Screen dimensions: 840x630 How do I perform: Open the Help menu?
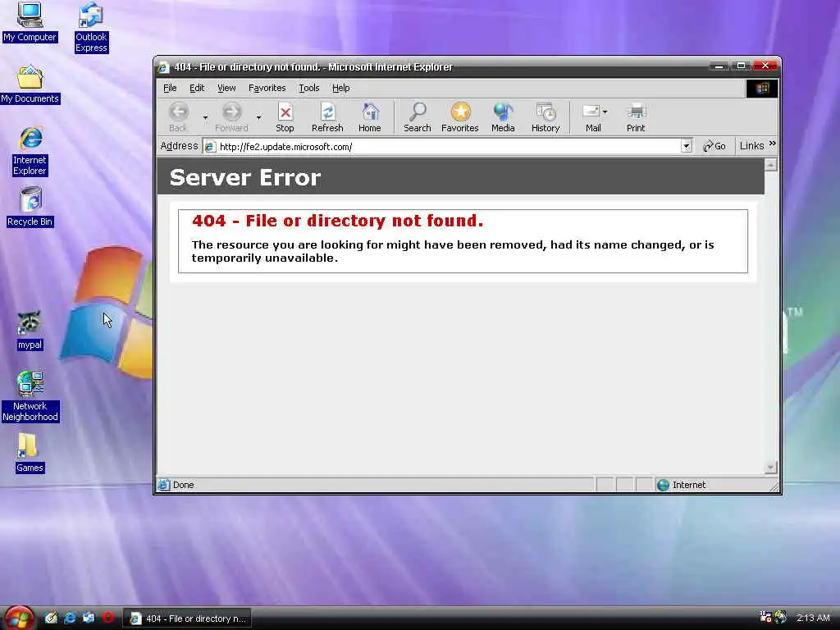340,88
